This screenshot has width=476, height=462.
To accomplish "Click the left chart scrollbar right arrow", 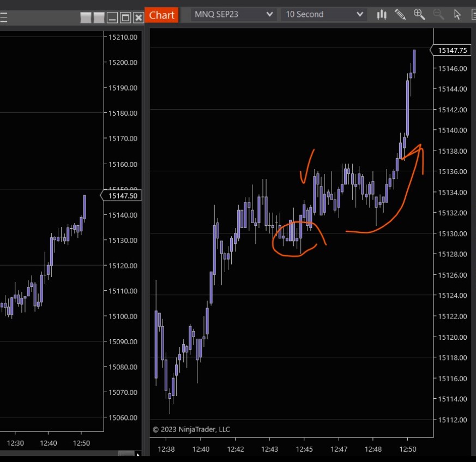I will (x=138, y=454).
